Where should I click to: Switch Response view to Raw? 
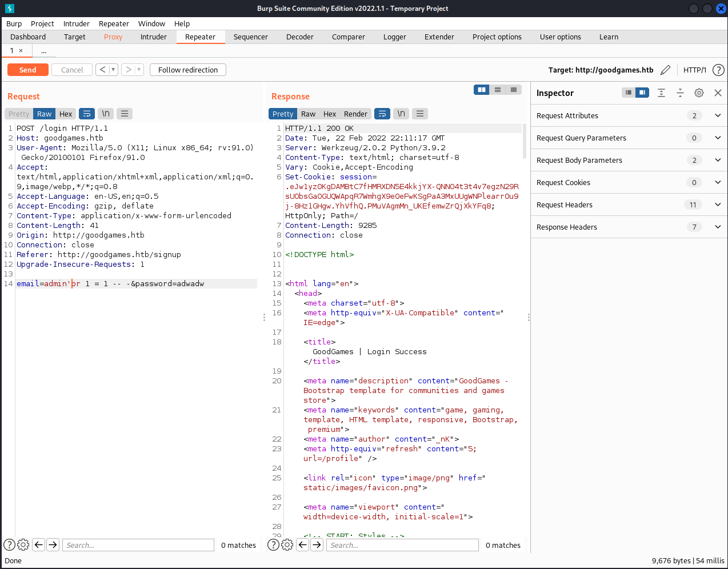pos(308,114)
